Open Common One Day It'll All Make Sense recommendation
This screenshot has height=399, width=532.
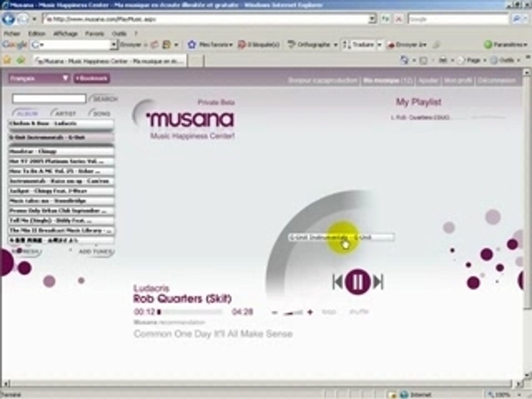click(213, 334)
